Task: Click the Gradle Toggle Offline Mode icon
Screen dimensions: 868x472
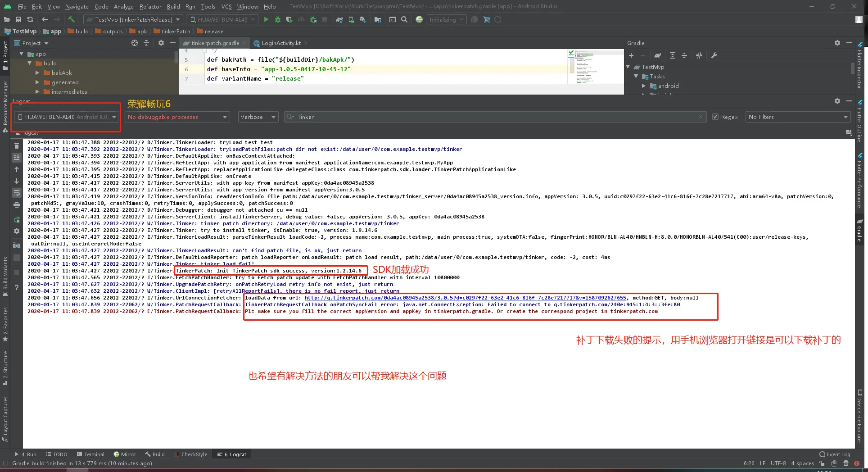Action: point(699,55)
